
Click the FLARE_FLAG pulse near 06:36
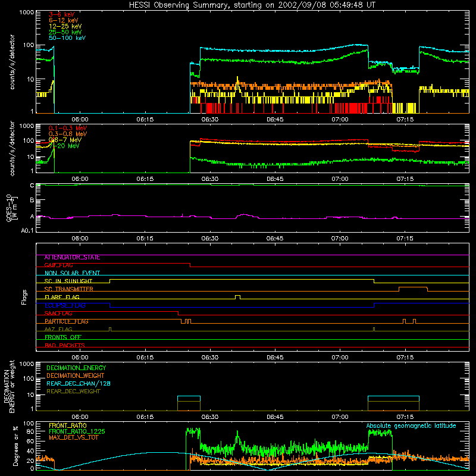[x=237, y=296]
